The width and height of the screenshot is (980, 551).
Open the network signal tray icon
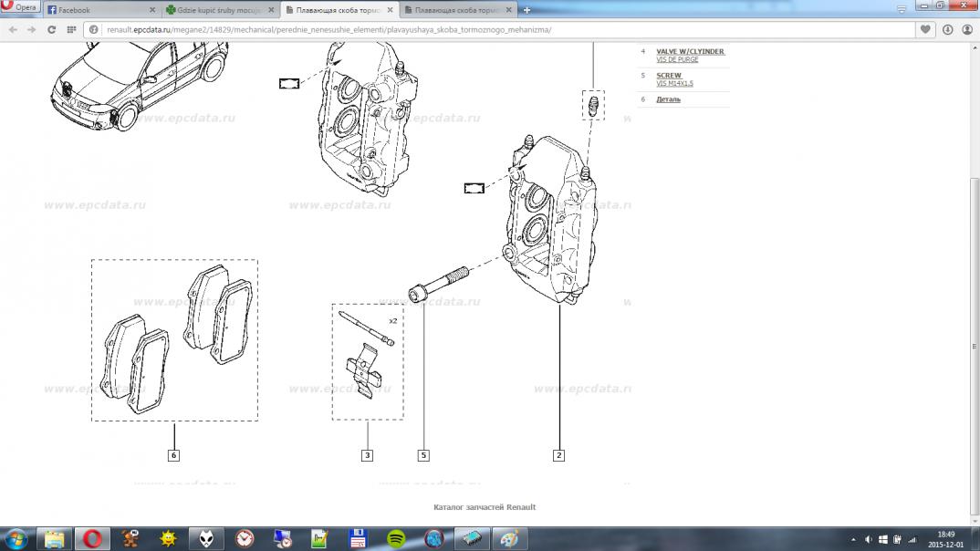(912, 540)
